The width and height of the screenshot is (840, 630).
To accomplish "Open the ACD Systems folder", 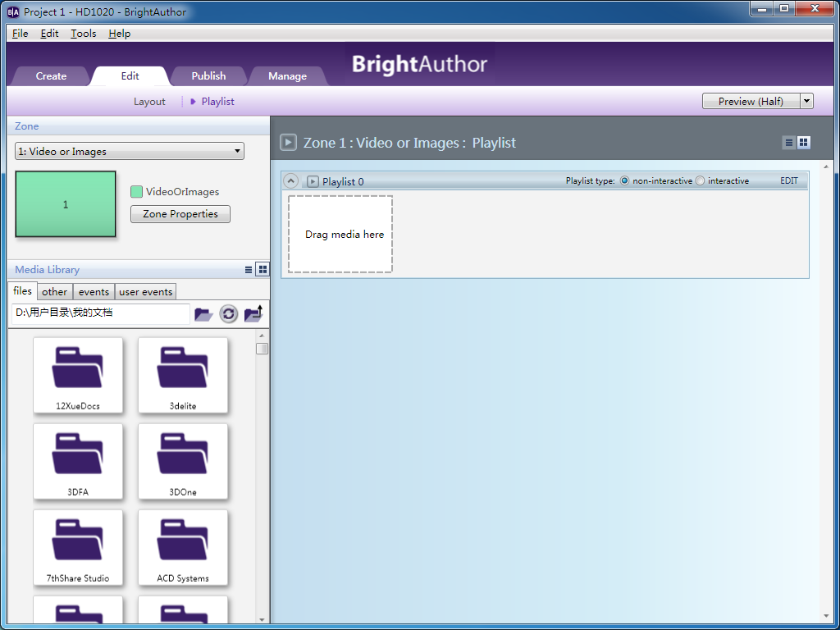I will tap(183, 547).
